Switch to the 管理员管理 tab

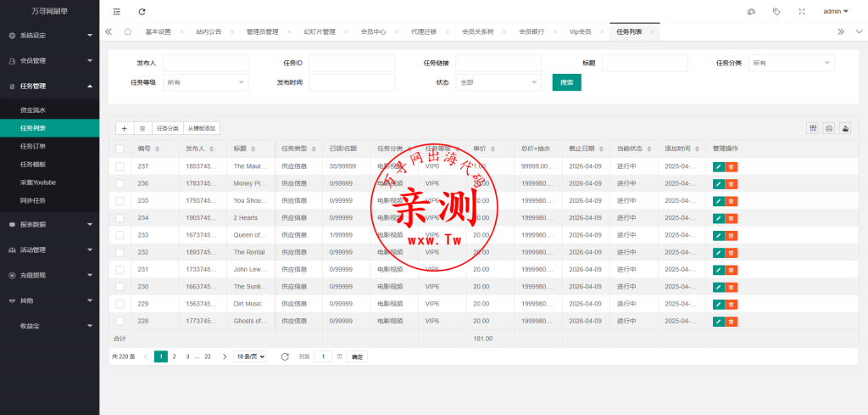coord(263,32)
